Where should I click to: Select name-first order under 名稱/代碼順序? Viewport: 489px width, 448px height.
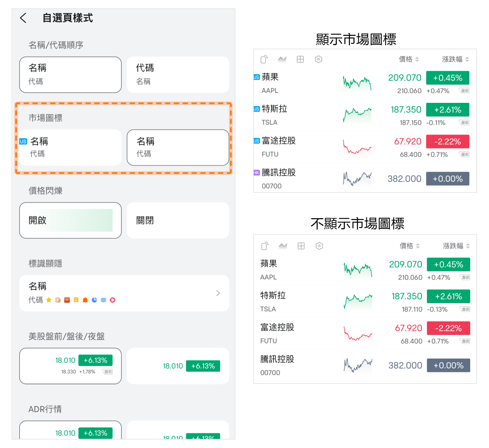pos(70,74)
